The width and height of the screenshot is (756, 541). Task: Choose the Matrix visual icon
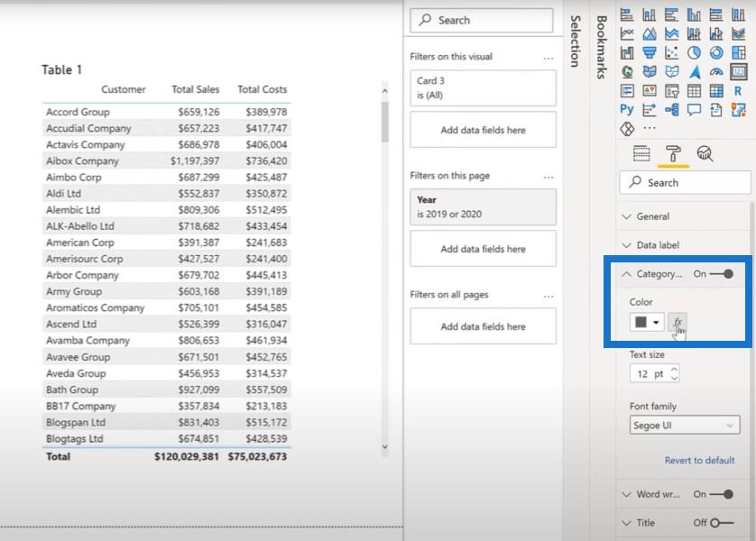716,90
